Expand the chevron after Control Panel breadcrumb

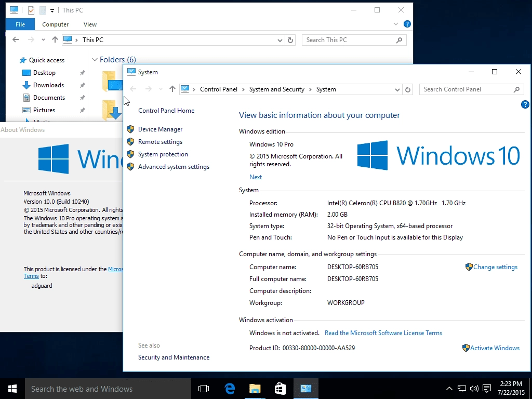[x=243, y=89]
